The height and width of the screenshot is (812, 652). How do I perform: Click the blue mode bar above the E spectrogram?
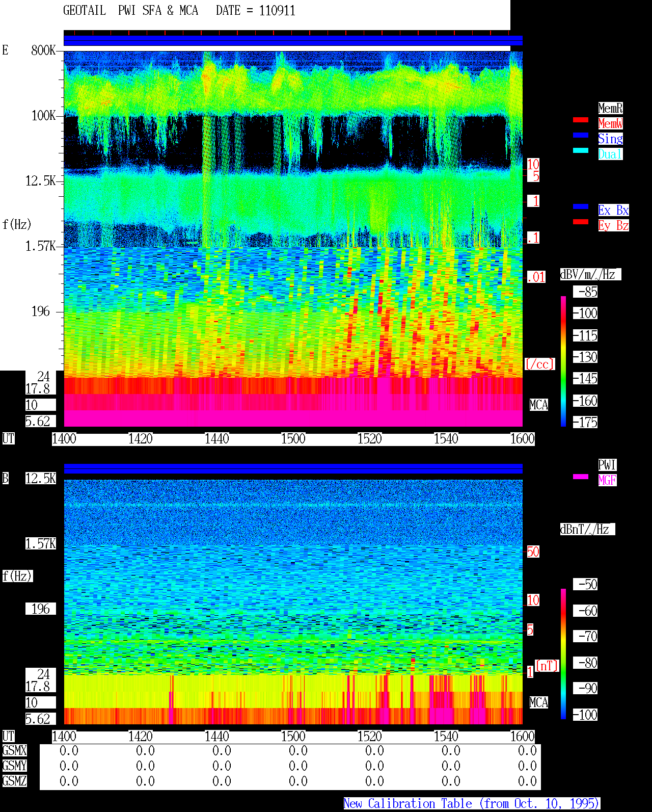click(293, 41)
